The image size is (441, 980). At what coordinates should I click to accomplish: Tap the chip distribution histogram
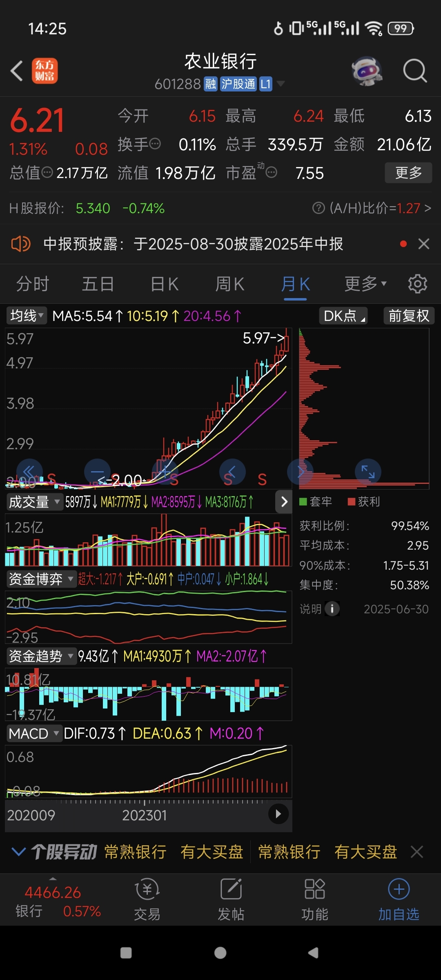coord(364,408)
